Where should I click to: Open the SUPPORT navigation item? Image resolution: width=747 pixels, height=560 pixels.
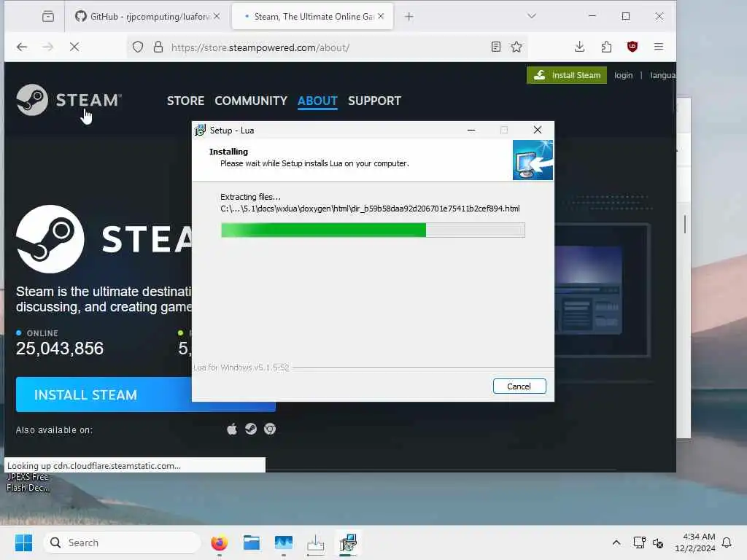coord(374,101)
